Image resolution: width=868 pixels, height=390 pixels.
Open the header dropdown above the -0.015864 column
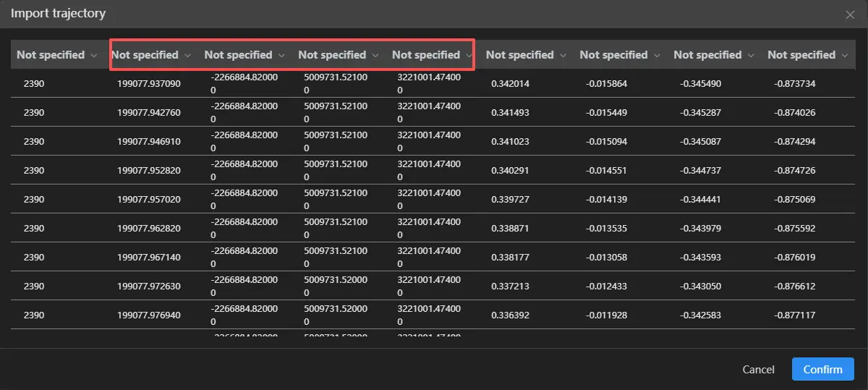(620, 55)
